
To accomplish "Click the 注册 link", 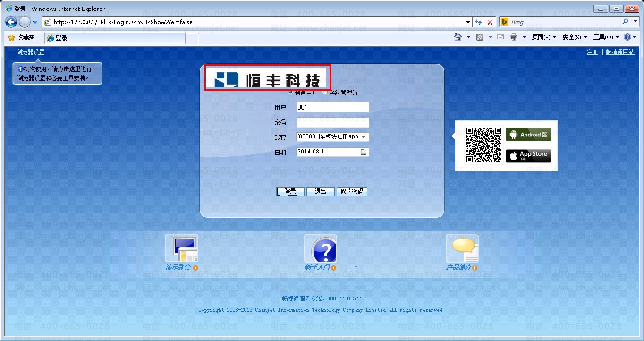I will 592,52.
